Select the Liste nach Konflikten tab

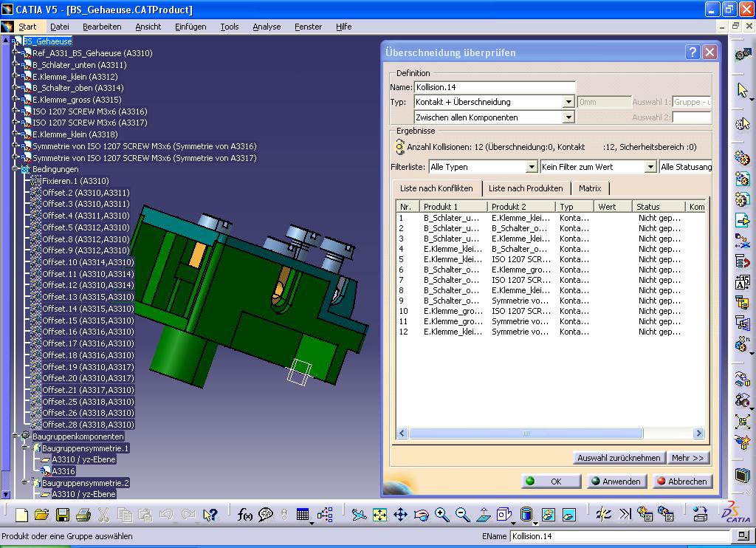pos(436,188)
